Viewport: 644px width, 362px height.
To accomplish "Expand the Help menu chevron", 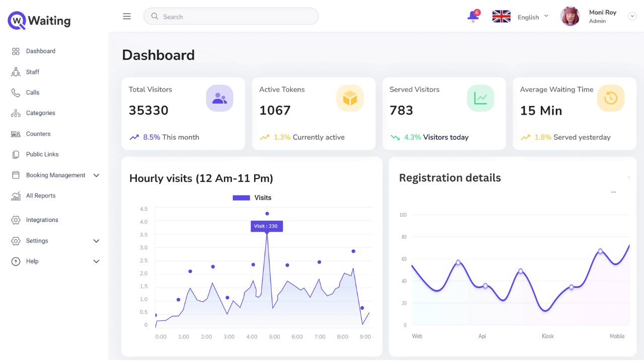I will [96, 261].
